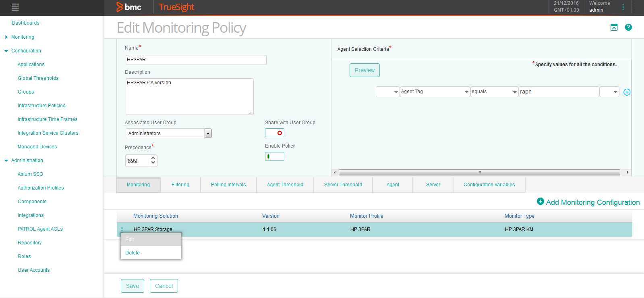Open Groups in the sidebar
This screenshot has height=298, width=644.
point(26,92)
